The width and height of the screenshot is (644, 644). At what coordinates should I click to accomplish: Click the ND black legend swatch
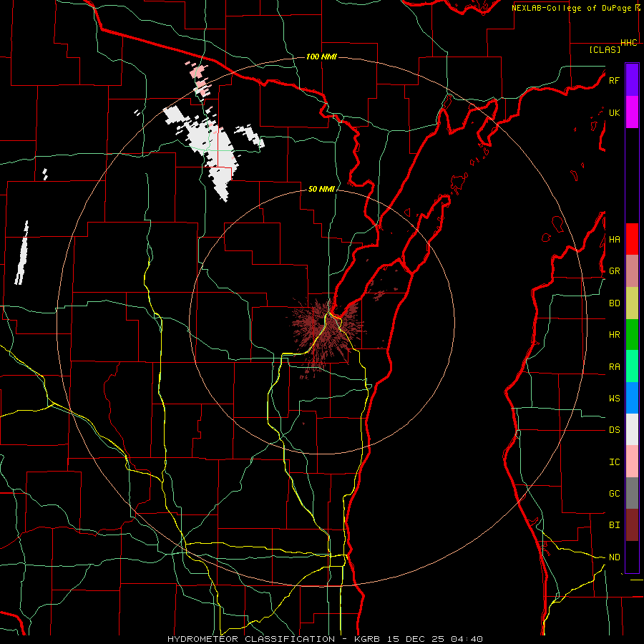point(632,557)
